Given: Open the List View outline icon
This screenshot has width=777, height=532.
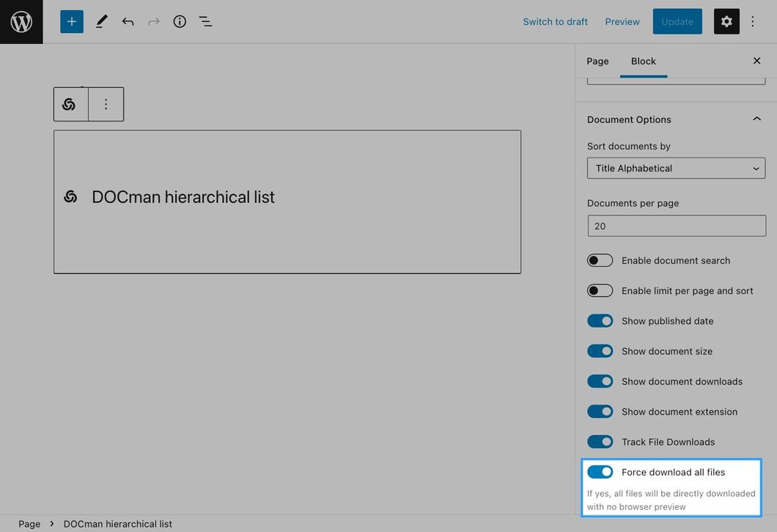Looking at the screenshot, I should 206,21.
